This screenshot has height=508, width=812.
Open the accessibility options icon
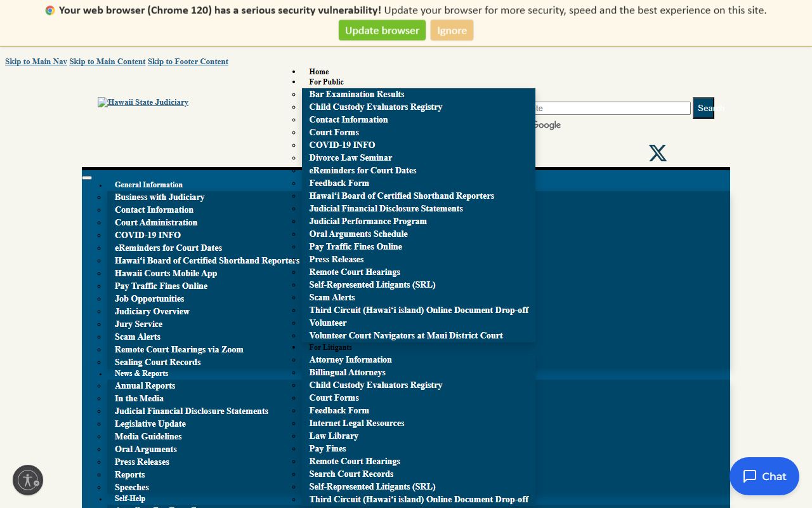pyautogui.click(x=28, y=480)
